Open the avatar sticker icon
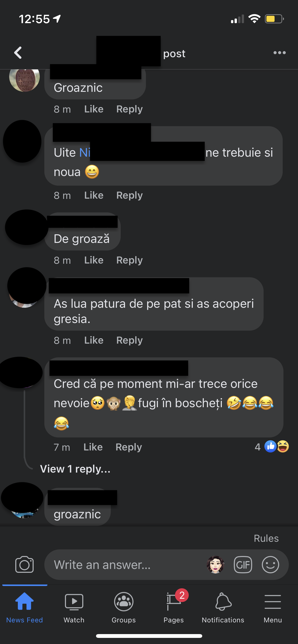The image size is (298, 644). 215,565
